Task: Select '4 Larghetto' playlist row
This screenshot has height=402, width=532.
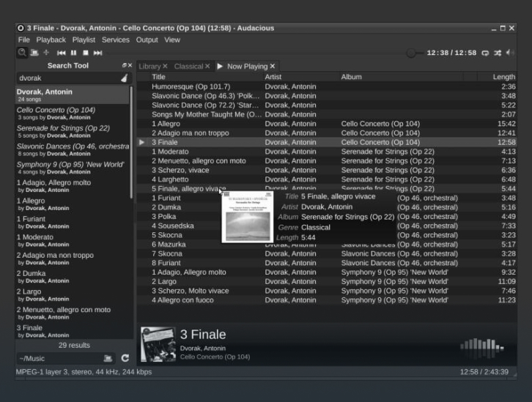Action: (x=327, y=179)
